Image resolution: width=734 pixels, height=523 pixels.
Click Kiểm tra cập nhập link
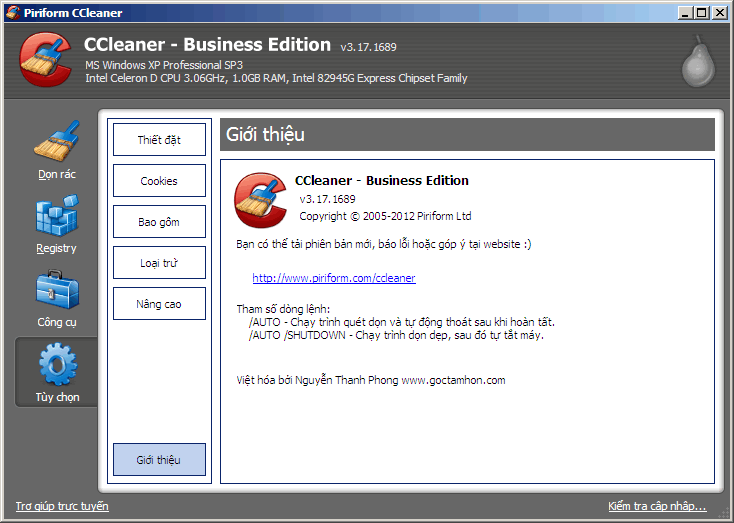tap(657, 506)
